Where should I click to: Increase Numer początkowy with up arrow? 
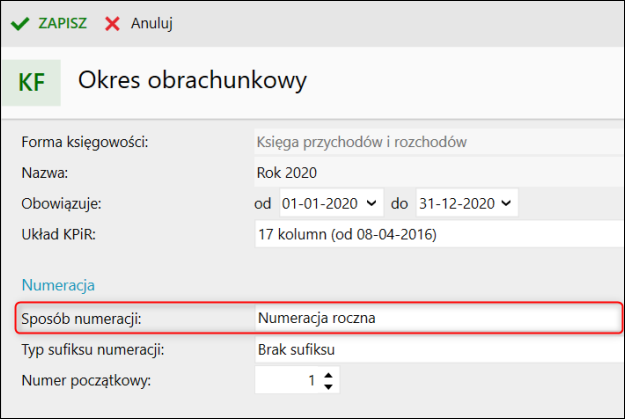pos(328,376)
